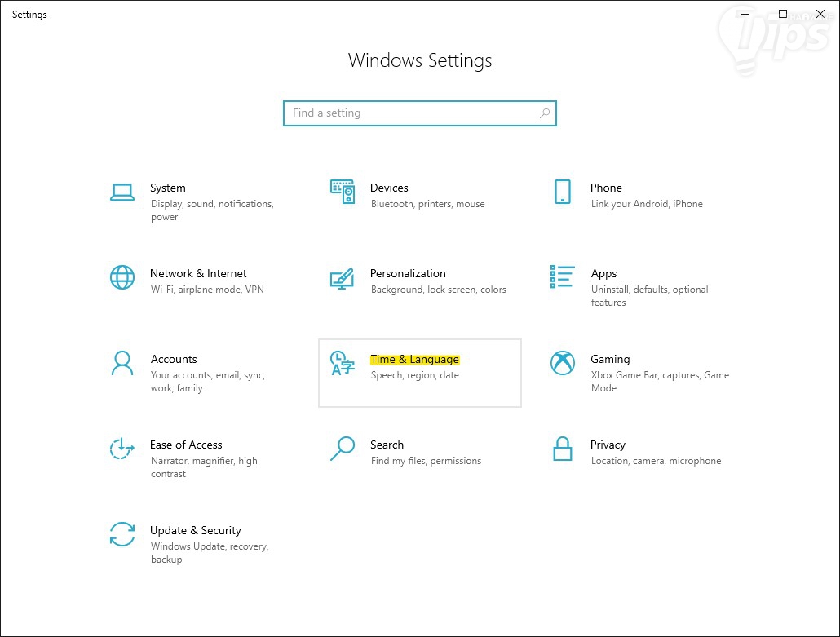The height and width of the screenshot is (637, 840).
Task: Click the Windows Settings page heading
Action: tap(420, 60)
